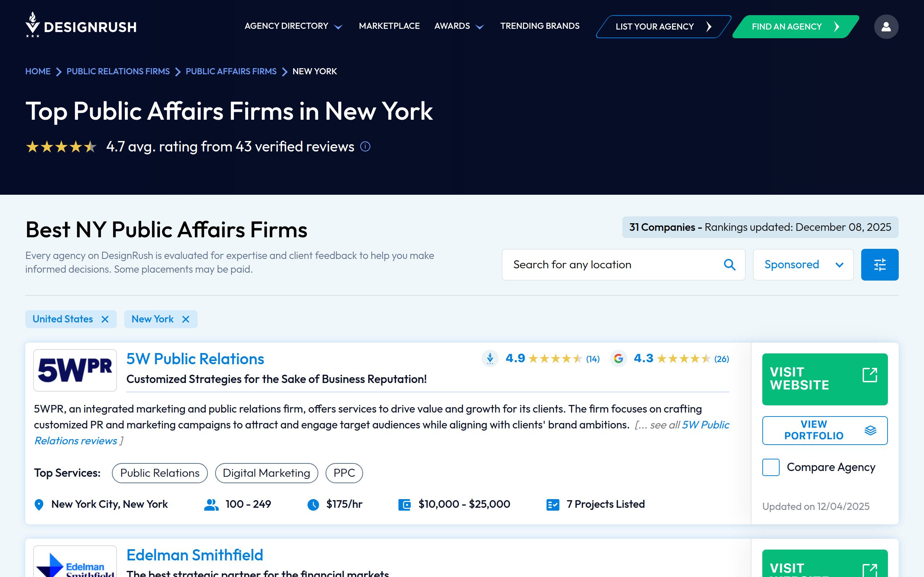Remove the United States filter tag

coord(105,319)
